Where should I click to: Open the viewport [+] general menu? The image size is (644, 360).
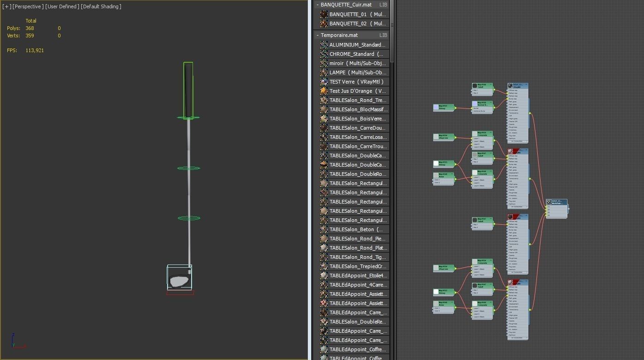(7, 6)
